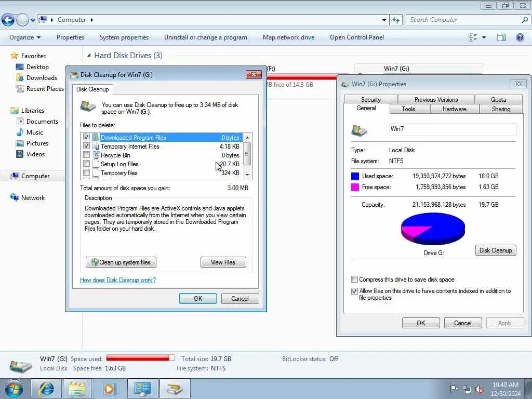
Task: Uncheck Allow files to have contents indexed
Action: pyautogui.click(x=354, y=291)
